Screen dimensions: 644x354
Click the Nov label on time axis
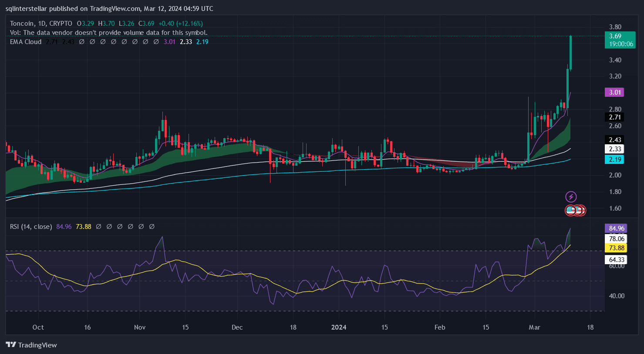140,327
